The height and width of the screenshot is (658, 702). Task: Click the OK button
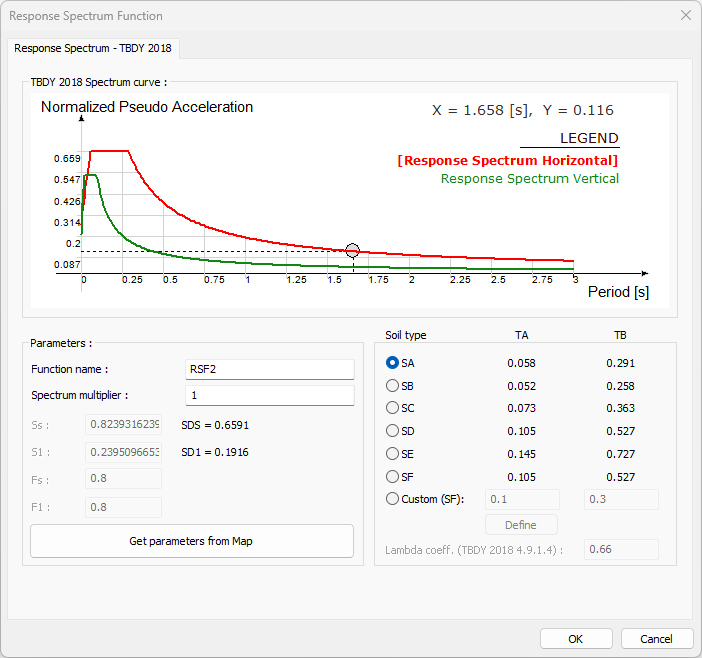click(576, 639)
